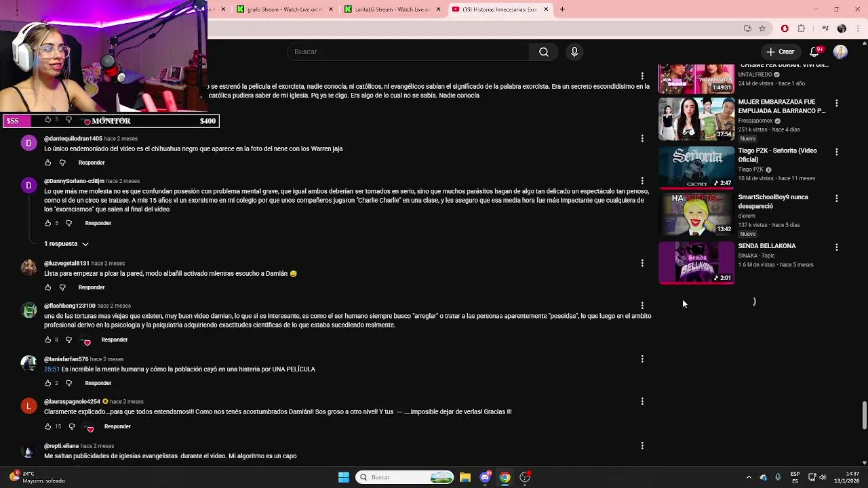Click the install/cast icon in address bar
The height and width of the screenshot is (488, 868).
[747, 28]
